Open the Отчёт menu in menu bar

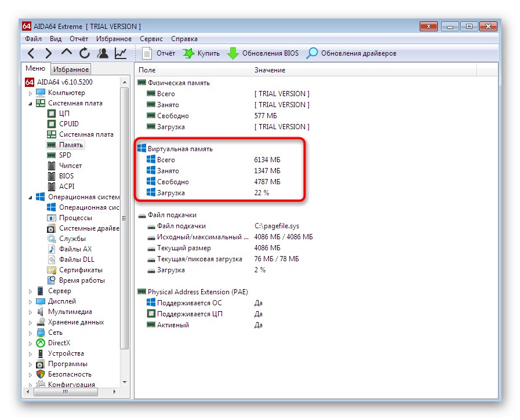click(79, 39)
